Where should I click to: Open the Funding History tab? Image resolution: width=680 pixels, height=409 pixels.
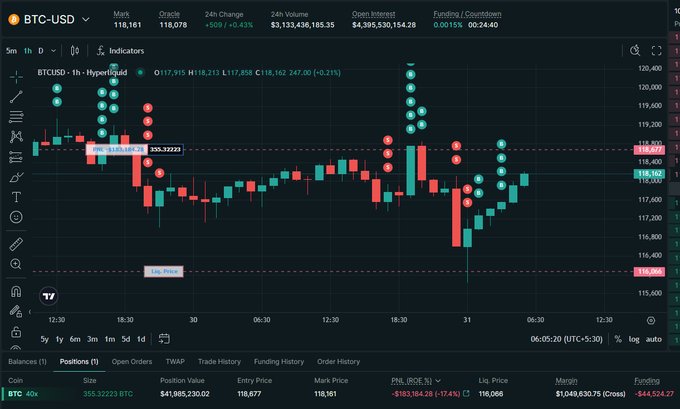279,362
